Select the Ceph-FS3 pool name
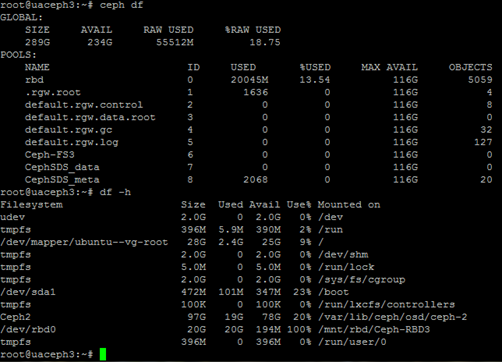This screenshot has width=502, height=362. click(50, 155)
